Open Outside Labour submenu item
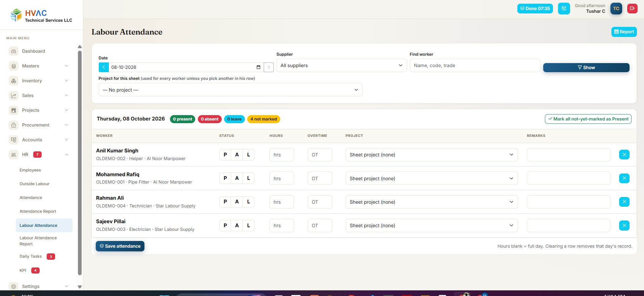Viewport: 644px width, 296px height. 34,184
